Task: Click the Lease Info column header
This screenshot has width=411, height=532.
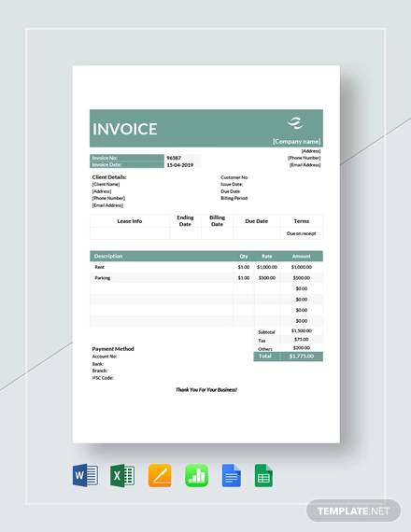Action: point(130,221)
